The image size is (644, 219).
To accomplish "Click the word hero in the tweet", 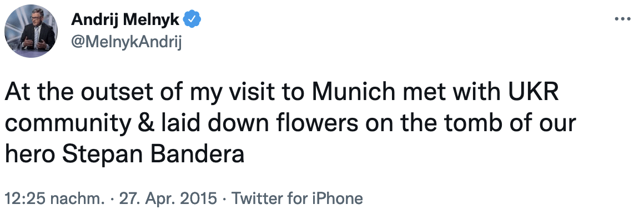I will point(31,155).
